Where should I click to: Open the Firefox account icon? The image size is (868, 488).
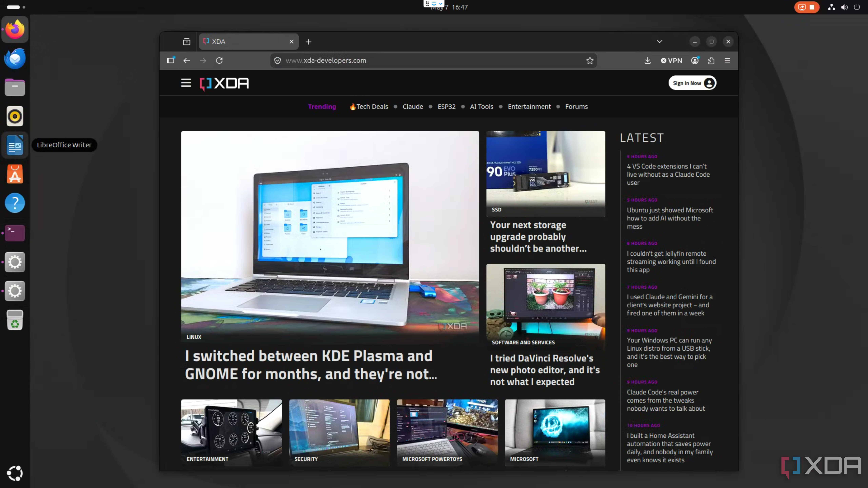[695, 60]
